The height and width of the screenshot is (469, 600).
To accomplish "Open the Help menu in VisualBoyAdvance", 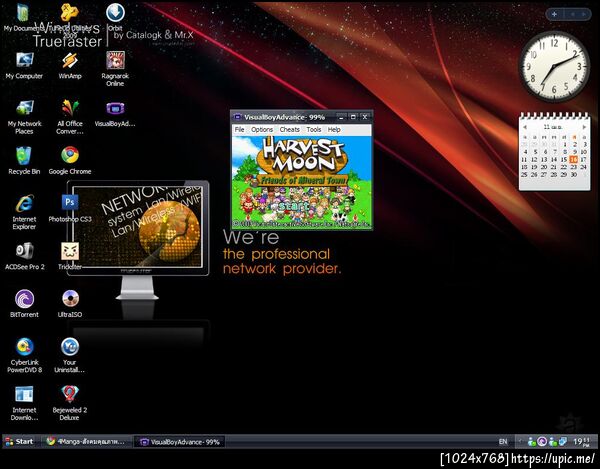I will coord(334,130).
